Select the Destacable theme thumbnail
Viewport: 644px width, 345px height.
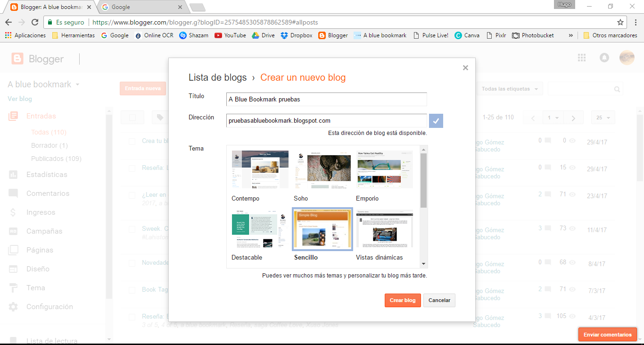(x=260, y=228)
